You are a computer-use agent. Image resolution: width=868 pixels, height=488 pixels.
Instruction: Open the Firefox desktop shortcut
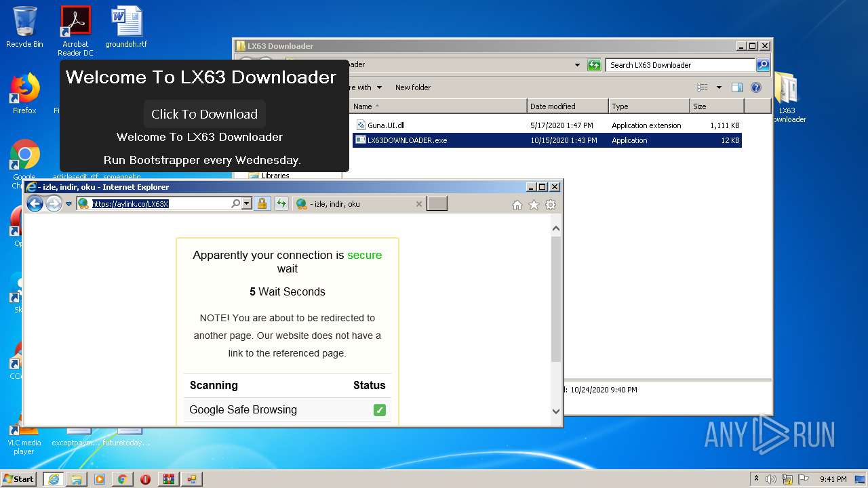click(x=24, y=94)
